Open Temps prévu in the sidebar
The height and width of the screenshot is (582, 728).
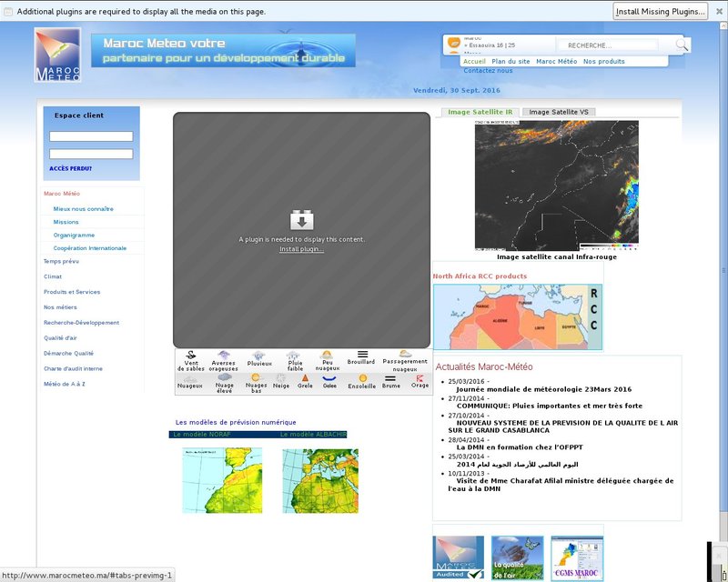click(x=61, y=261)
